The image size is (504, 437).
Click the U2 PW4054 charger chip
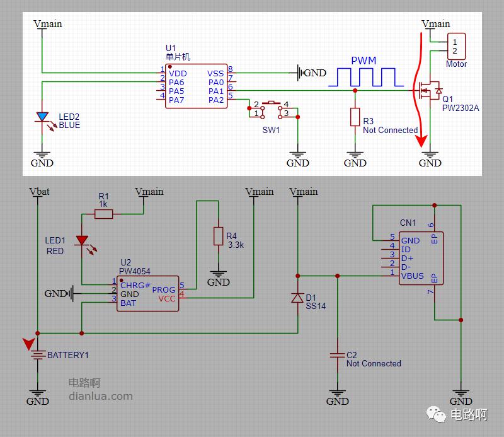(148, 294)
